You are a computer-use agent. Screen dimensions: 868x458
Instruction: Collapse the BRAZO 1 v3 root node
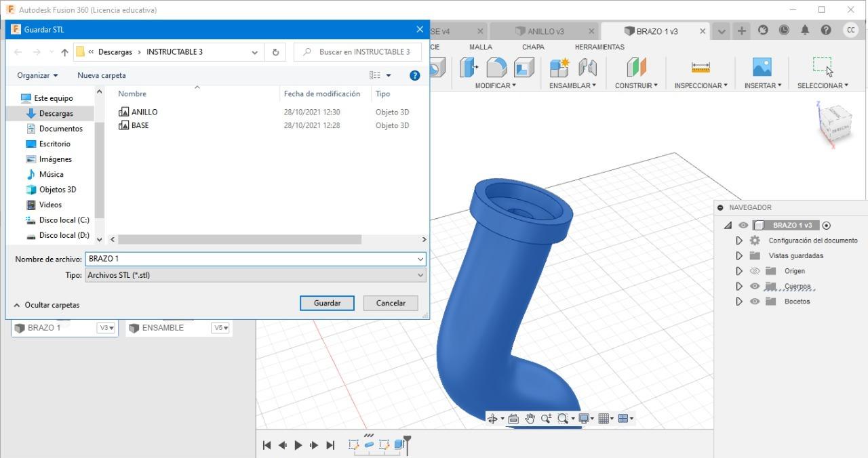click(x=728, y=226)
